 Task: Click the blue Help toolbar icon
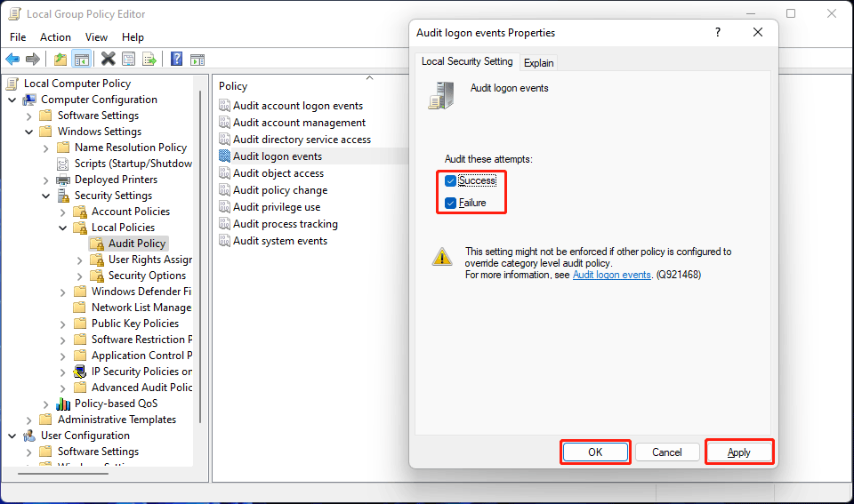176,59
